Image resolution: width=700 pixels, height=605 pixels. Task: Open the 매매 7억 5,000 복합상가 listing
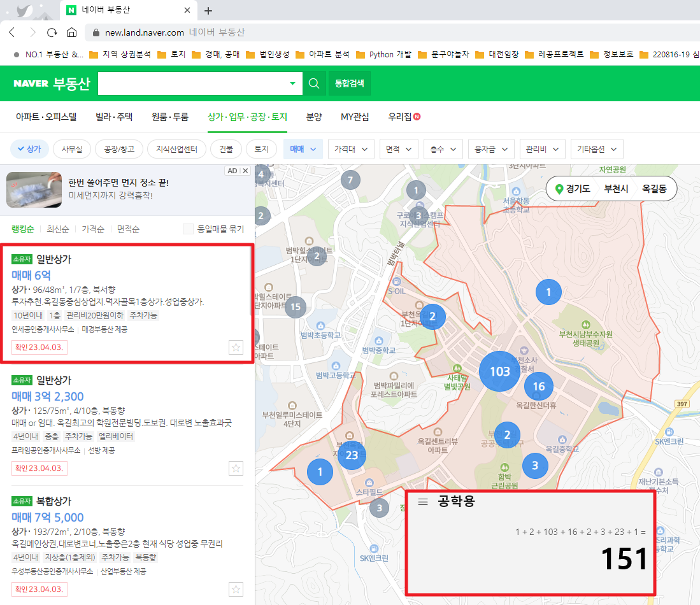pyautogui.click(x=127, y=546)
